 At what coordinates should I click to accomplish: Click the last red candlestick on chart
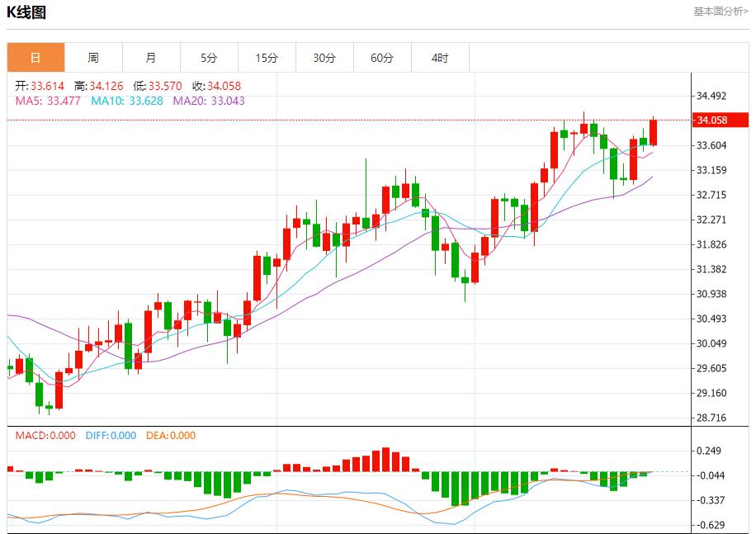[x=654, y=132]
